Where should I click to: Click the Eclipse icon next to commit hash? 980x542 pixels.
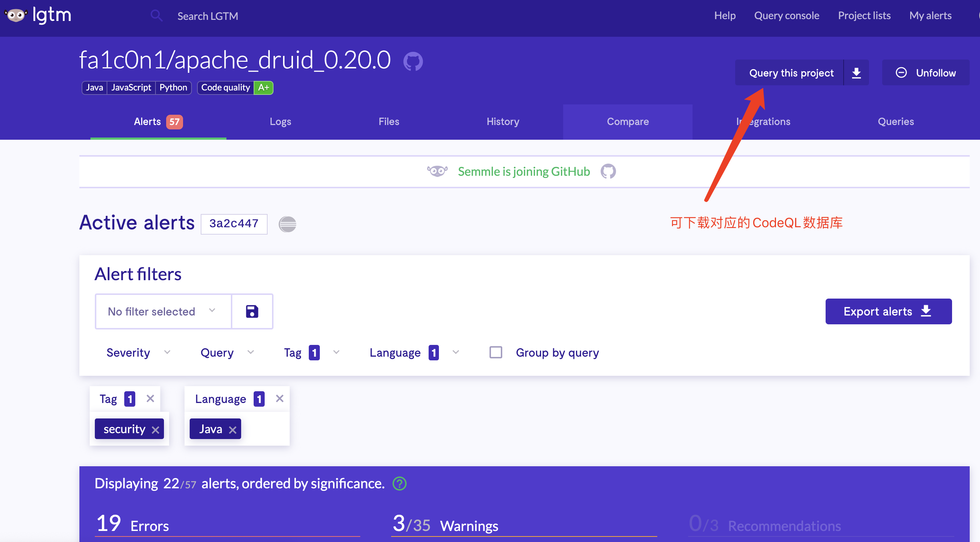[x=287, y=224]
